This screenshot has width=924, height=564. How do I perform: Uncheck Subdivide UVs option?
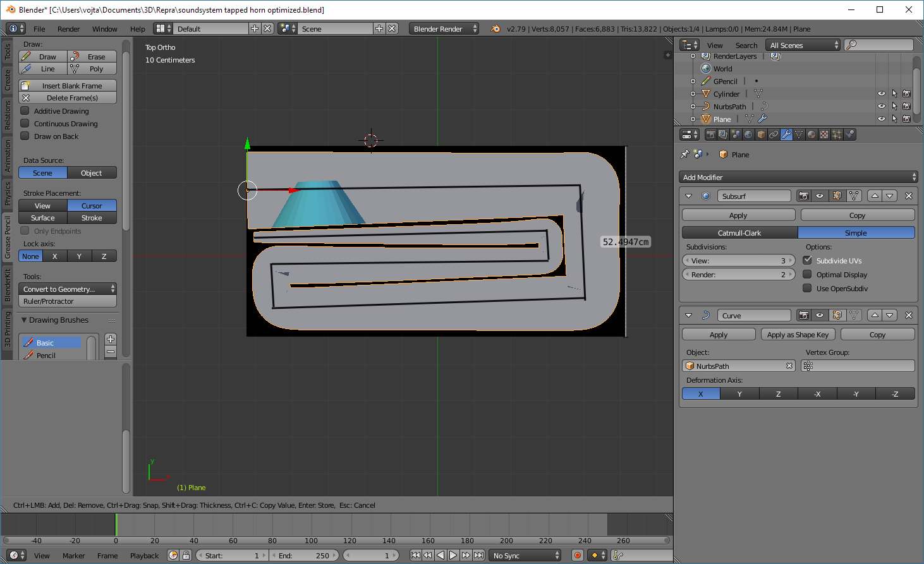807,260
